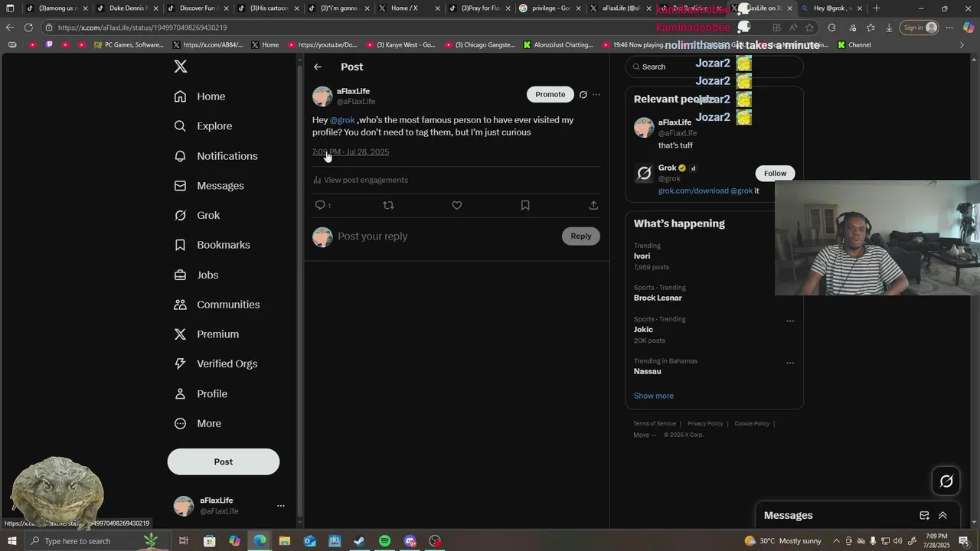Click the large Post button
This screenshot has width=980, height=551.
[224, 461]
